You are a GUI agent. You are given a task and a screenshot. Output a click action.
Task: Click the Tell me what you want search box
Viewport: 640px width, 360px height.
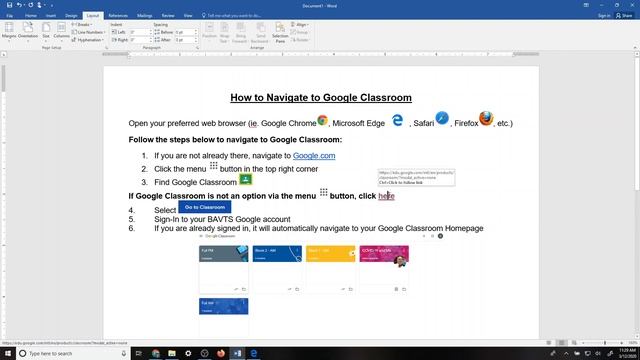[231, 16]
